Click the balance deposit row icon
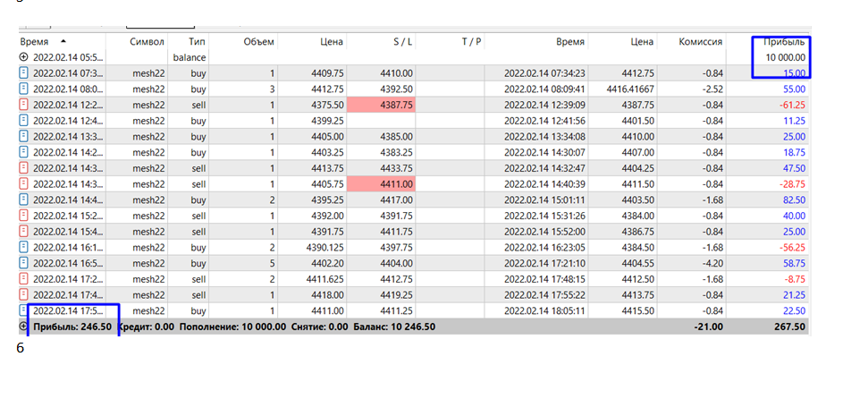Screen dimensions: 868x399 coord(23,57)
